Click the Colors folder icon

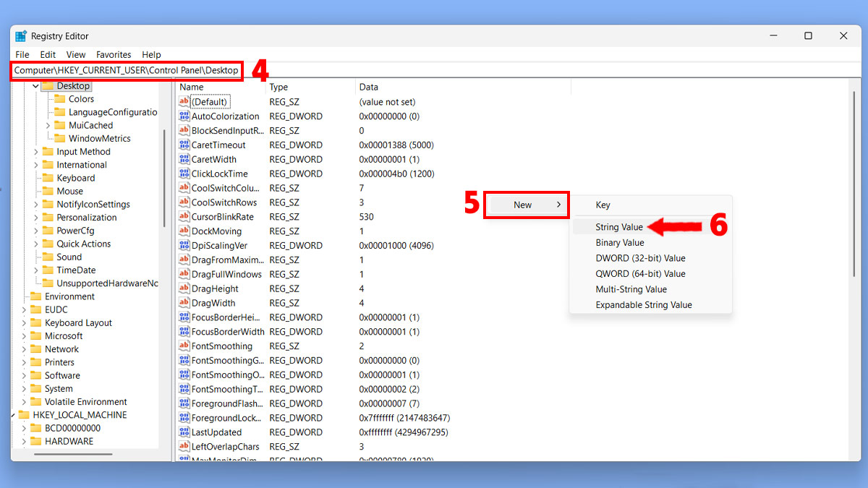[x=60, y=99]
